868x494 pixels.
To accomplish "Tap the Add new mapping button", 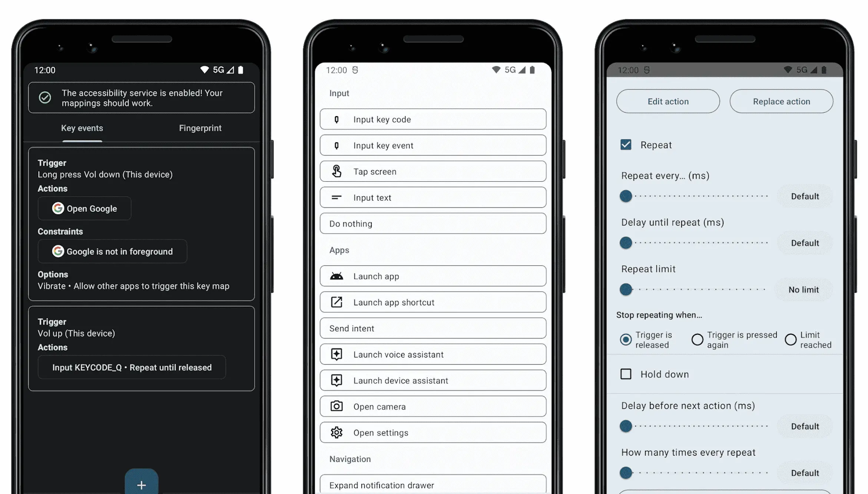I will tap(142, 483).
